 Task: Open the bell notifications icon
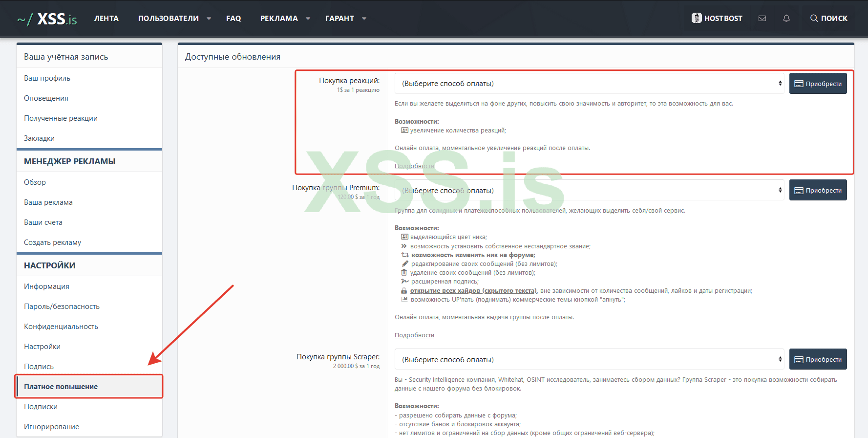(x=786, y=18)
